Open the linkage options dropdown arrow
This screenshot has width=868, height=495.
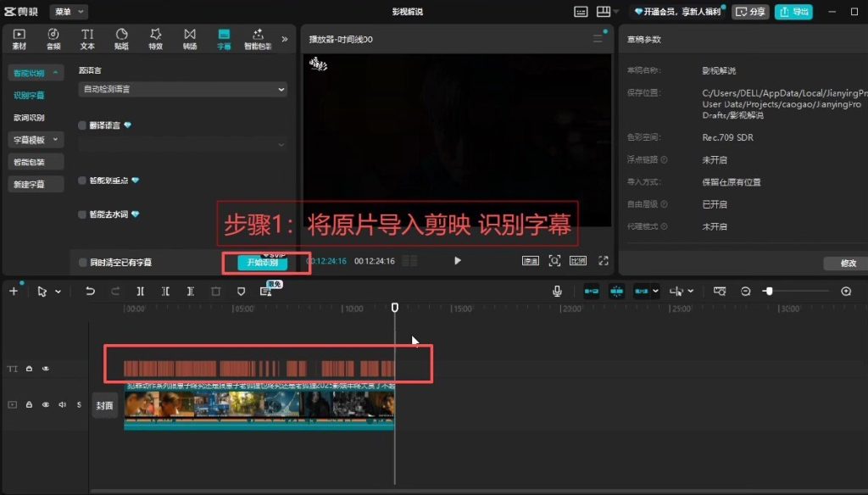coord(656,292)
